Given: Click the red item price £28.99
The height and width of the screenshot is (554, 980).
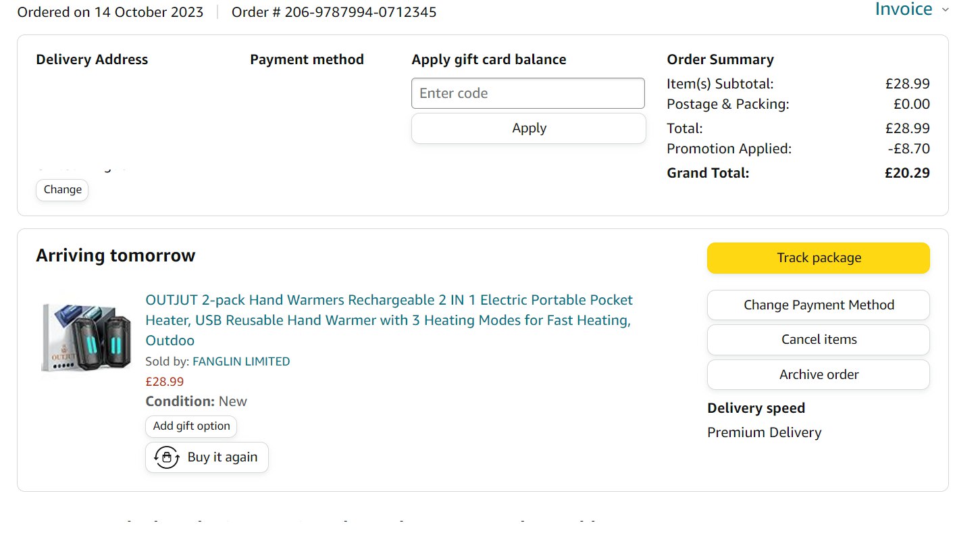Looking at the screenshot, I should point(164,382).
